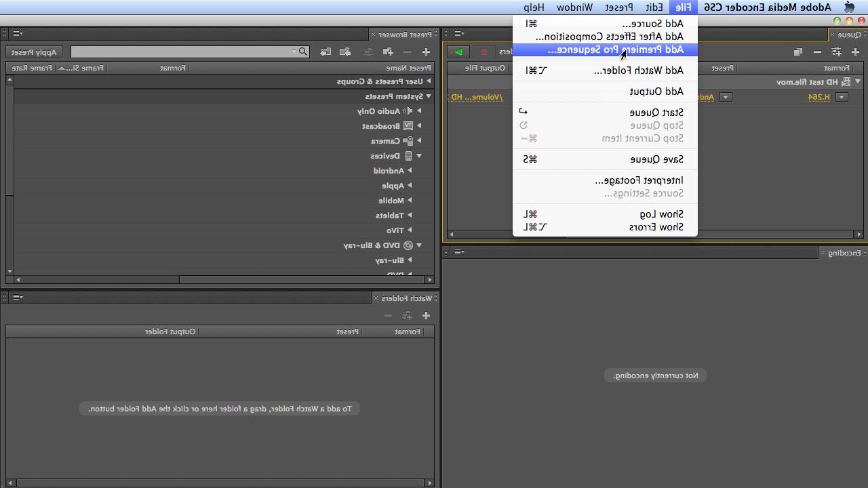The width and height of the screenshot is (868, 488).
Task: Expand the Broadcast category
Action: (419, 126)
